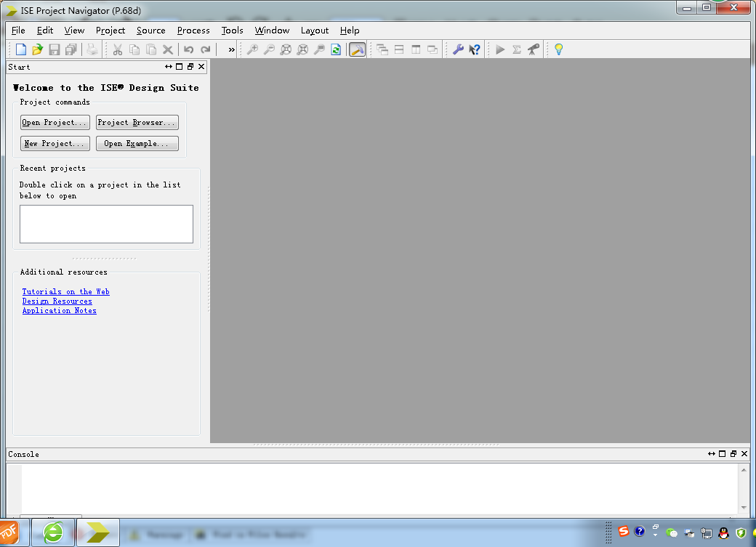The height and width of the screenshot is (547, 756).
Task: Click the New Project... button
Action: click(x=55, y=144)
